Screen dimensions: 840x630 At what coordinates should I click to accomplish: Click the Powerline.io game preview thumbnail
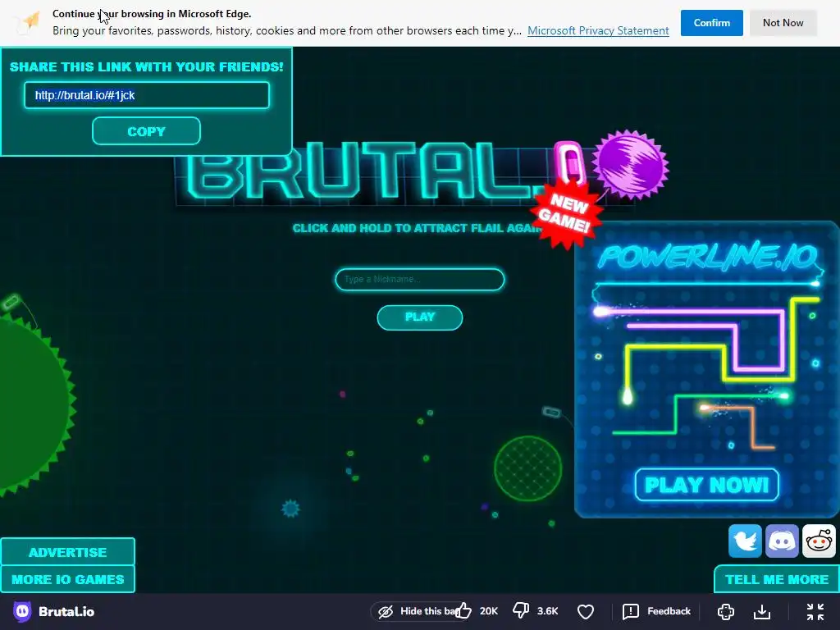point(706,370)
